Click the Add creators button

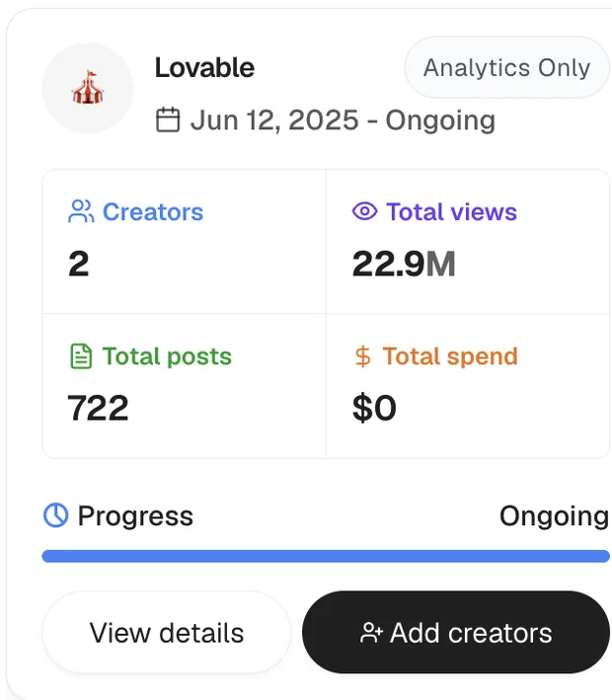point(456,633)
